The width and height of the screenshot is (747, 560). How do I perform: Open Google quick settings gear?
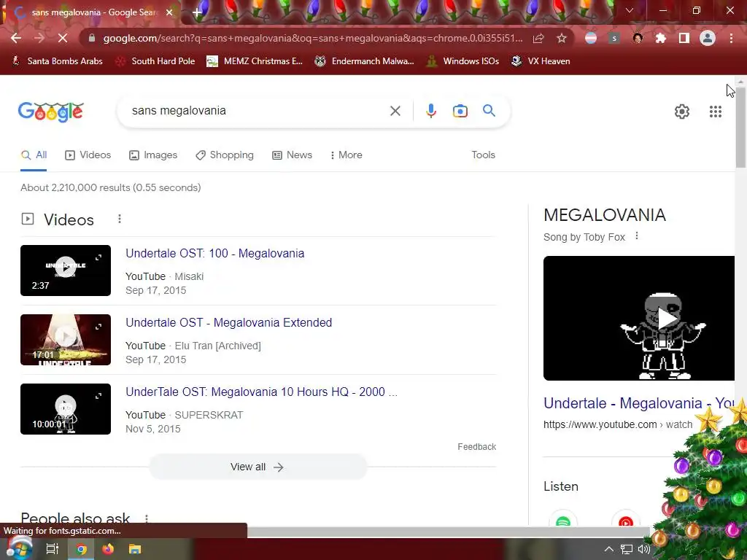click(682, 112)
